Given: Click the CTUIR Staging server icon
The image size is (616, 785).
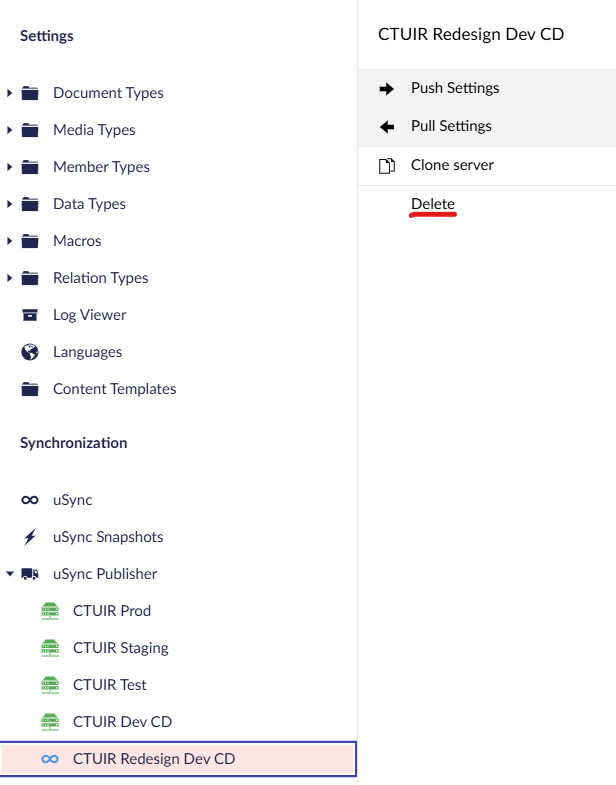Looking at the screenshot, I should coord(50,648).
